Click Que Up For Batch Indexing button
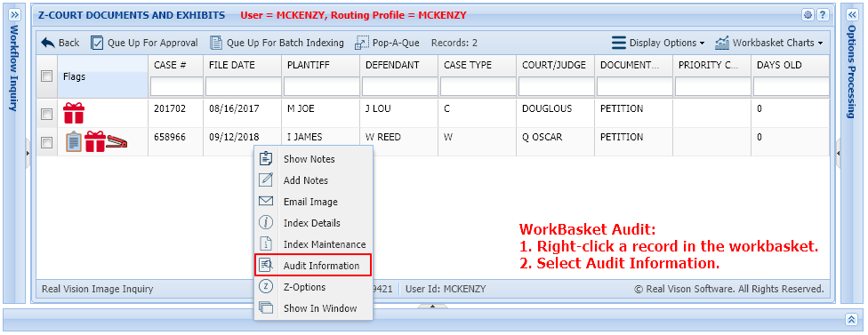The height and width of the screenshot is (335, 868). click(277, 43)
